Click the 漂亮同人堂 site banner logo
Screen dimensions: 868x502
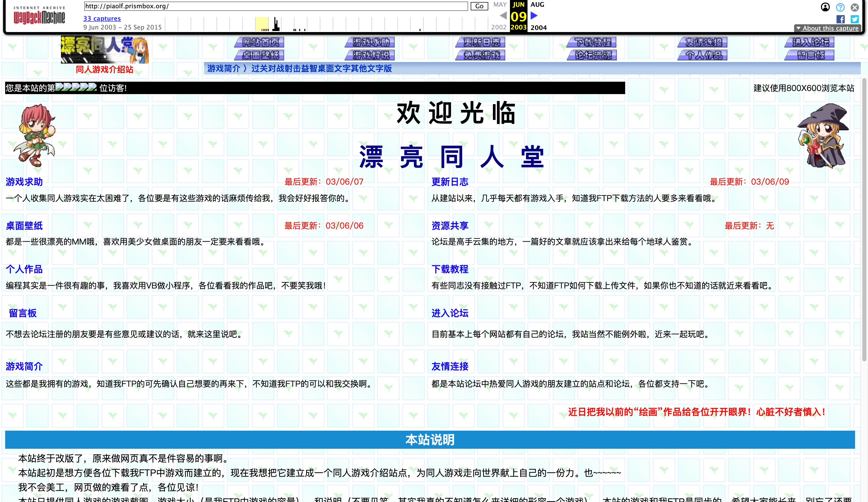[105, 49]
